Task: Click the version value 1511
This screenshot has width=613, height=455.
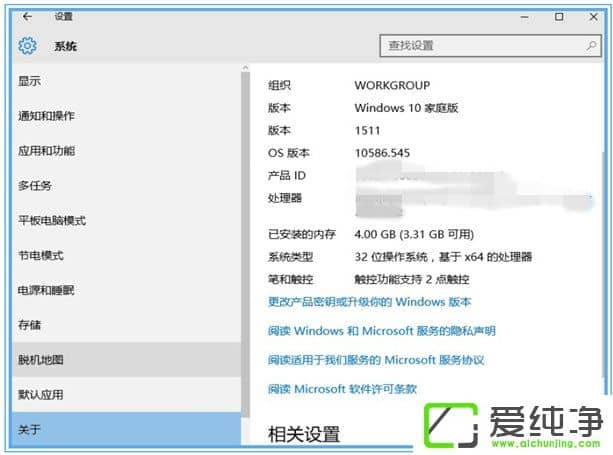Action: coord(367,131)
